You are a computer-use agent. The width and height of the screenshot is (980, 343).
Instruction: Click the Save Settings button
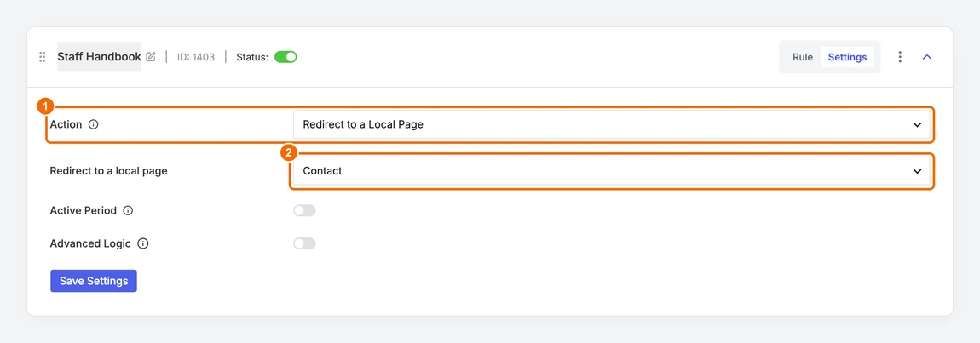click(94, 281)
